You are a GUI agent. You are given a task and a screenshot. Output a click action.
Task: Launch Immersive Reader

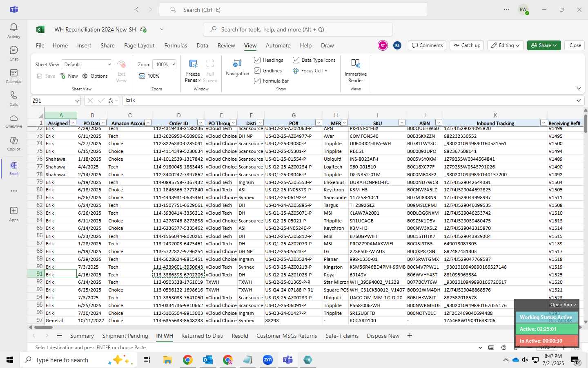coord(355,70)
